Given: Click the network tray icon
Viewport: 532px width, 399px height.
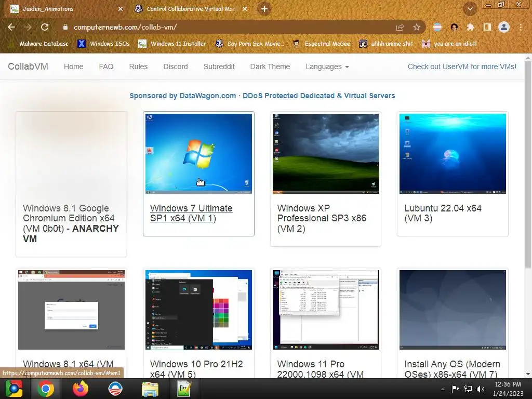Looking at the screenshot, I should [x=468, y=389].
